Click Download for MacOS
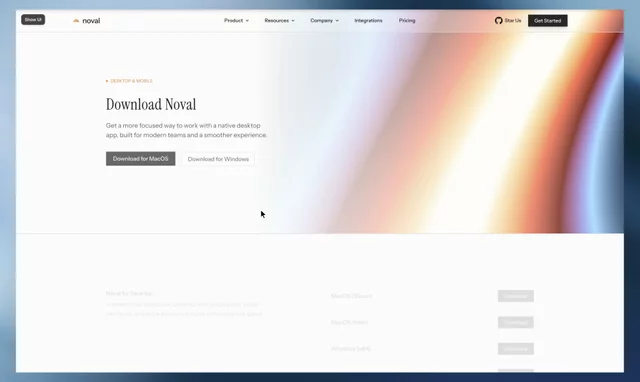 [140, 159]
